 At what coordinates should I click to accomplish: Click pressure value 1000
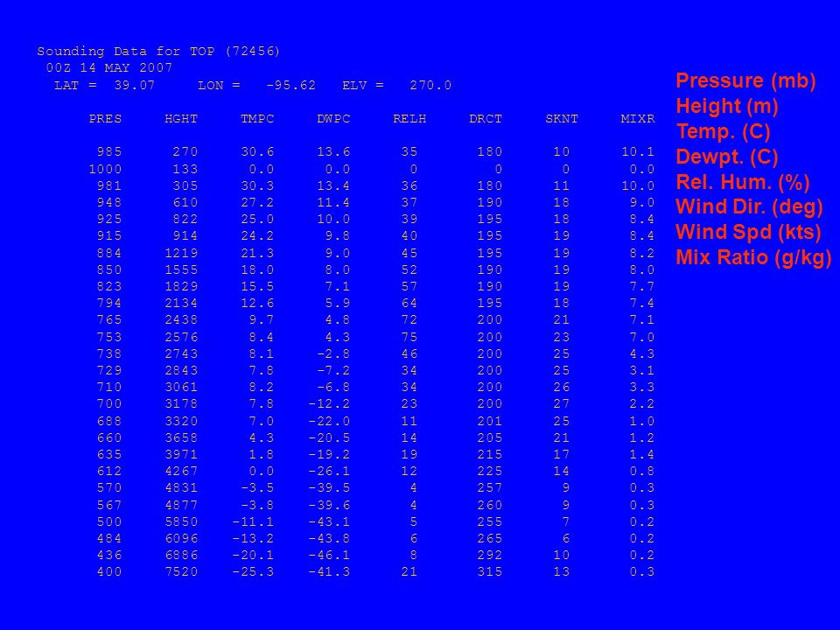[x=105, y=169]
